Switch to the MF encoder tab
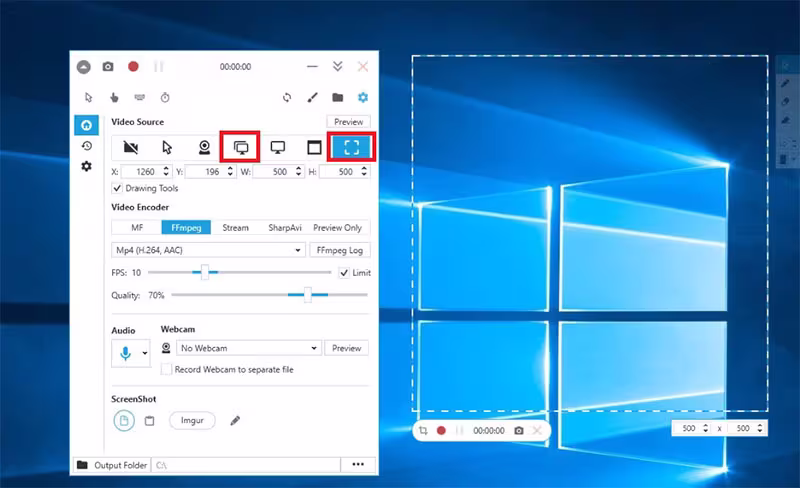Image resolution: width=800 pixels, height=488 pixels. pos(137,228)
